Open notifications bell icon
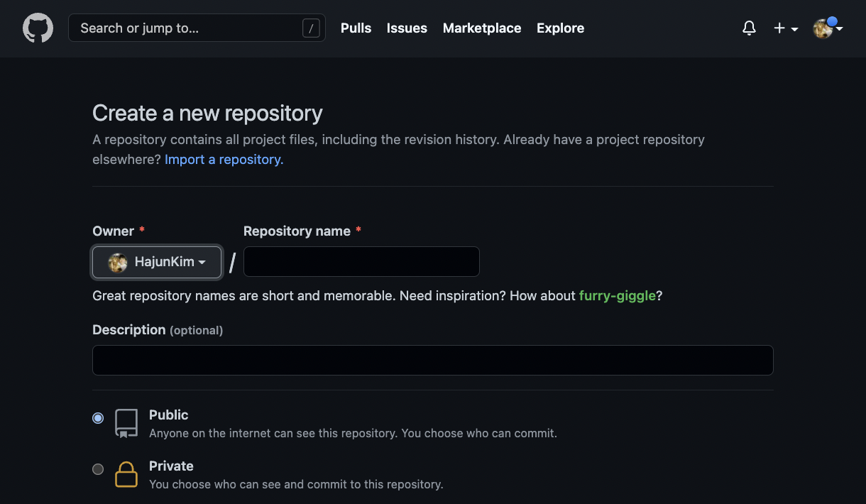The height and width of the screenshot is (504, 866). click(749, 28)
